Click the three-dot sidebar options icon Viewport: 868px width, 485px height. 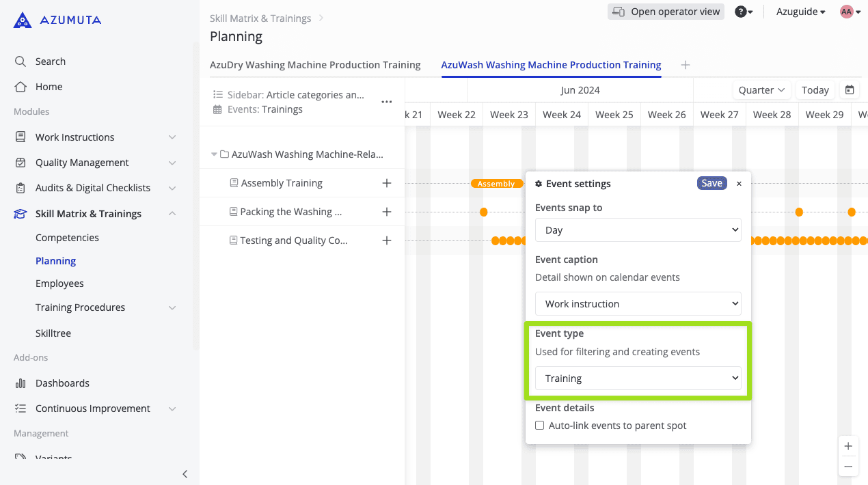click(x=387, y=102)
